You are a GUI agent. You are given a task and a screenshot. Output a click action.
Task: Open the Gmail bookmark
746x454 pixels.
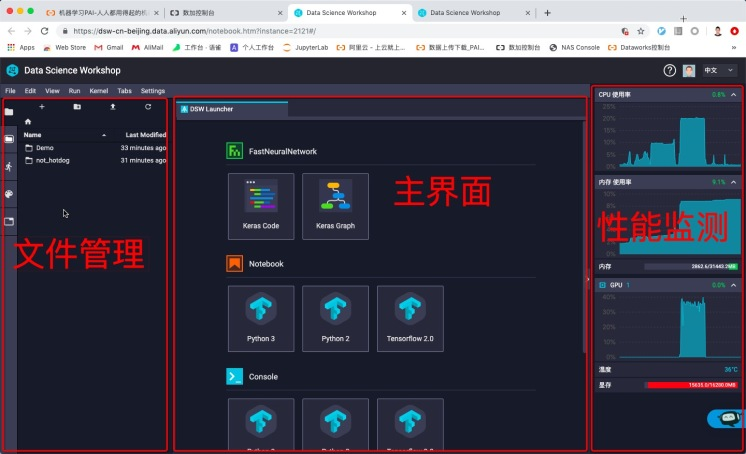(109, 48)
